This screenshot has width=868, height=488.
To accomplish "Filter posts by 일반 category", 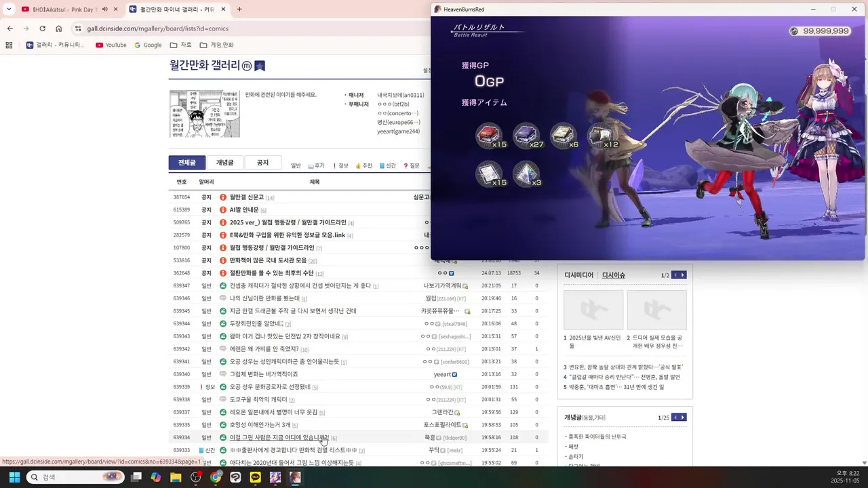I will [296, 165].
